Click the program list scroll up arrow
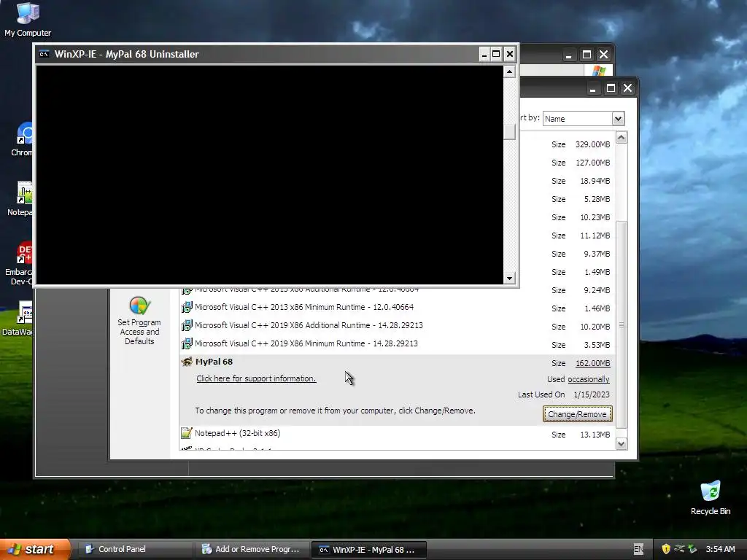This screenshot has width=747, height=560. pos(622,138)
